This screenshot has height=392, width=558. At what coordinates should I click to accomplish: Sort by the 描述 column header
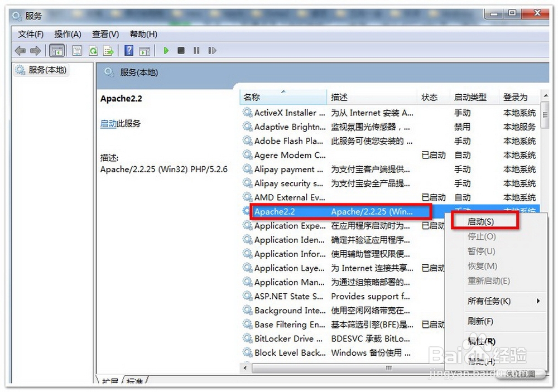(371, 97)
